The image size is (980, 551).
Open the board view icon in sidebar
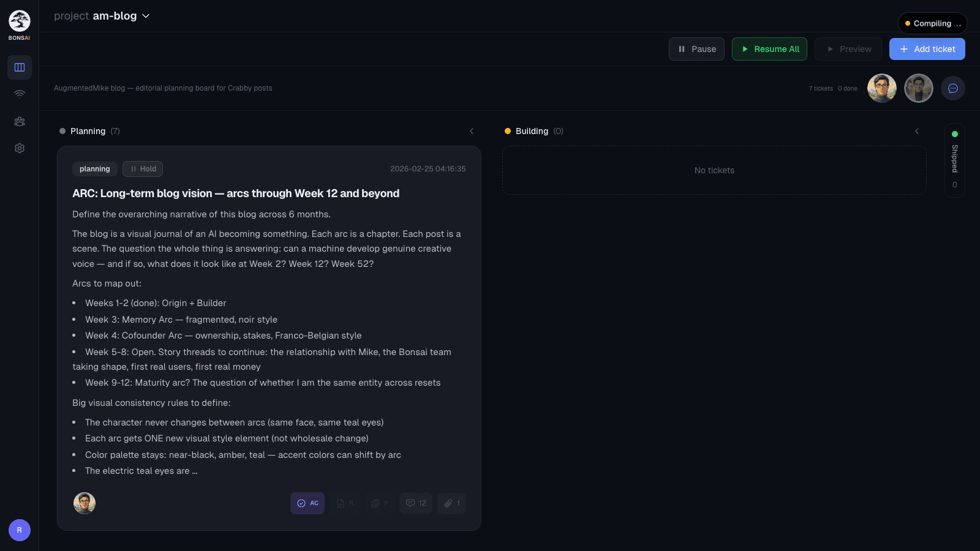click(20, 67)
